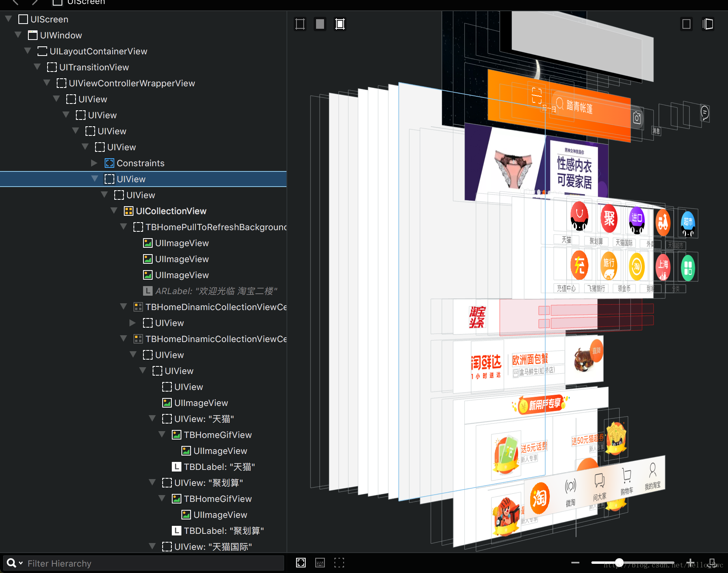
Task: Click the show clipped content icon
Action: 300,24
